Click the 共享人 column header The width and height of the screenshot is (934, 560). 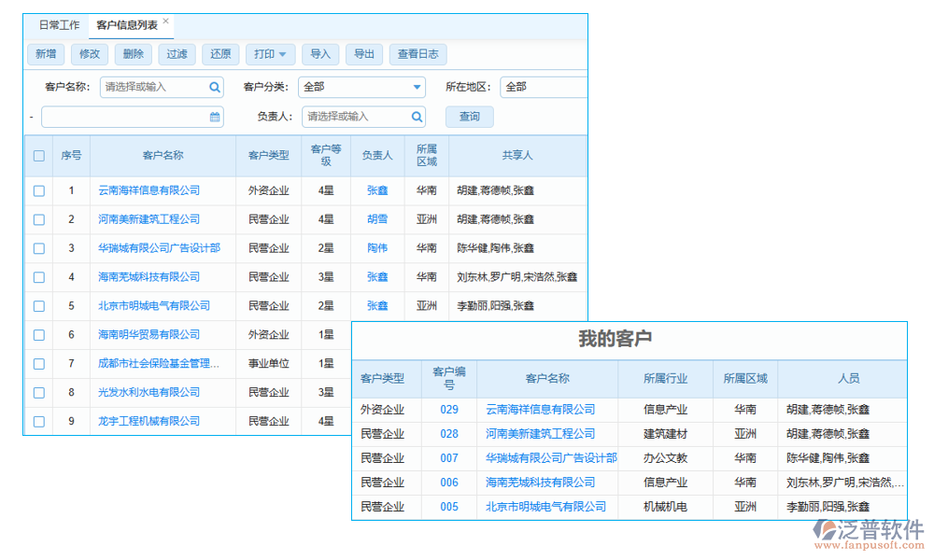pos(517,156)
